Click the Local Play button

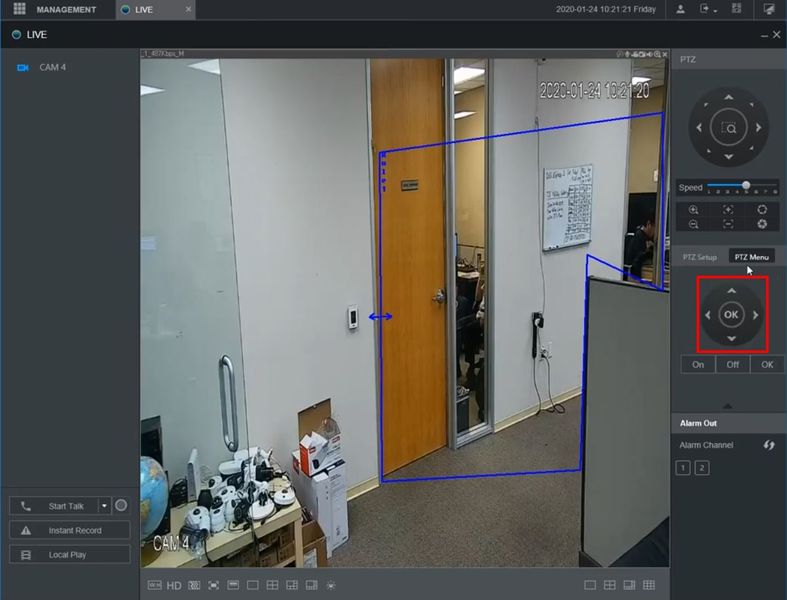(x=70, y=554)
